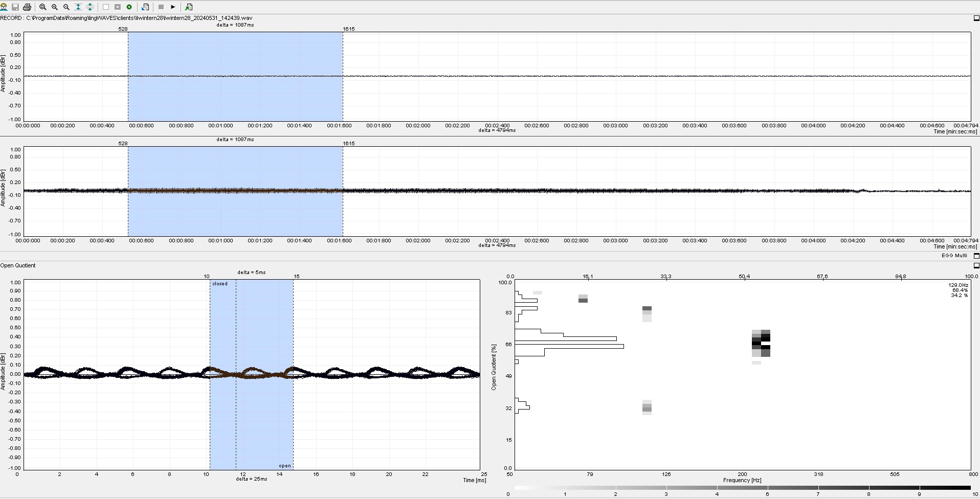Click the RECORD file path text
This screenshot has height=499, width=980.
[x=126, y=18]
